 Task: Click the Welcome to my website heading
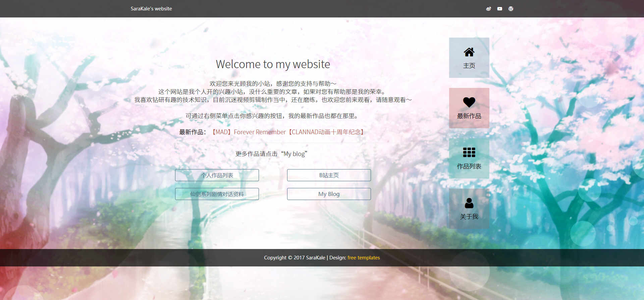click(273, 64)
